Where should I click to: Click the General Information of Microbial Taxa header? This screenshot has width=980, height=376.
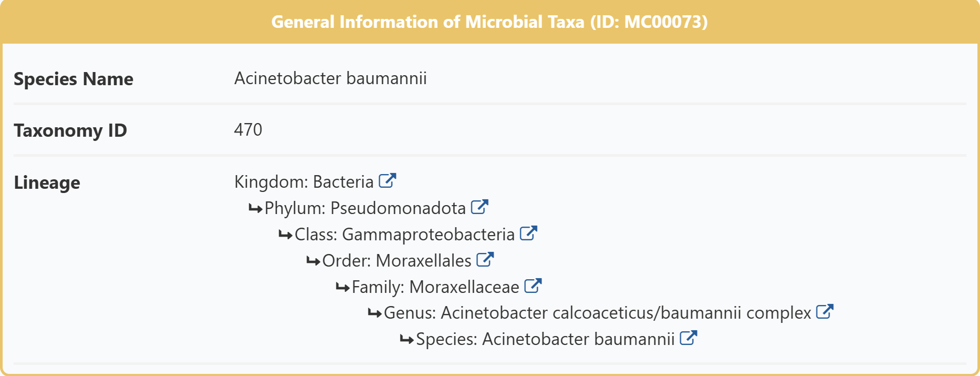(489, 22)
